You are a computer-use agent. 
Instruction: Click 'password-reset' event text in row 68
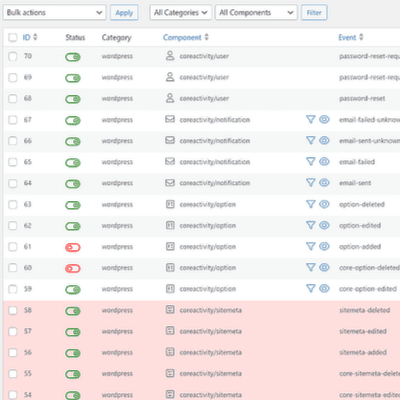coord(362,98)
